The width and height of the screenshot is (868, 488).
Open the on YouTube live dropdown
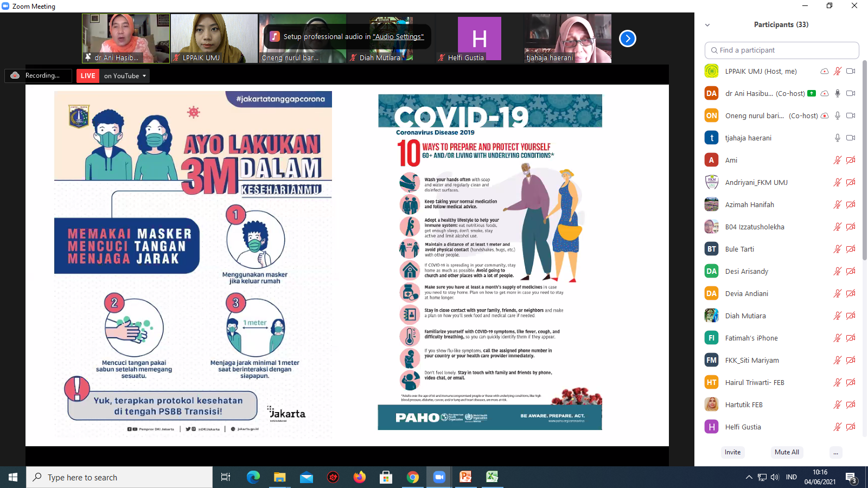coord(125,76)
